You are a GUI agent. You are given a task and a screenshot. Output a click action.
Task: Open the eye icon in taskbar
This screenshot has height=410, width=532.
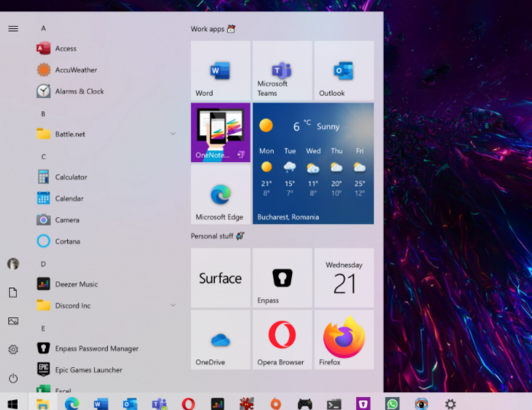(x=421, y=404)
